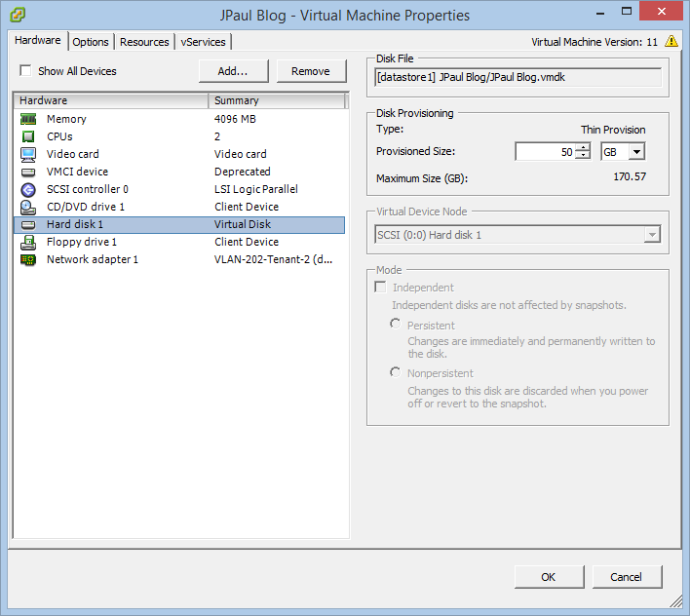690x616 pixels.
Task: Toggle the Show All Devices checkbox
Action: click(x=25, y=70)
